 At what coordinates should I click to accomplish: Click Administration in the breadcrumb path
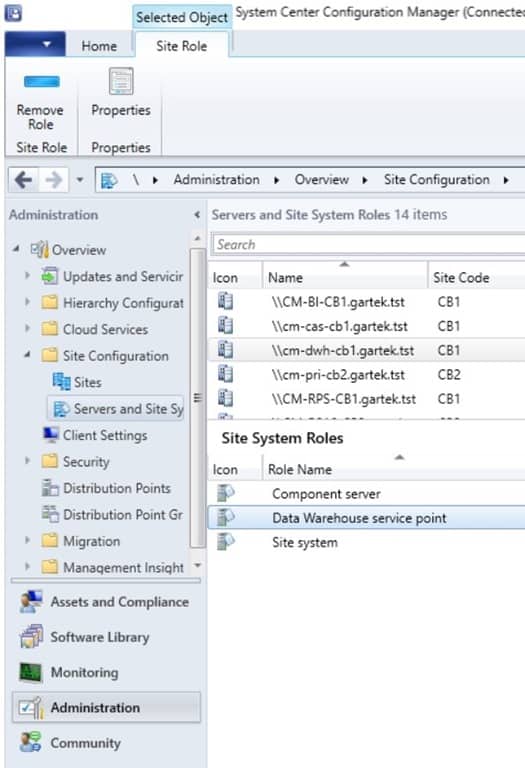tap(216, 180)
